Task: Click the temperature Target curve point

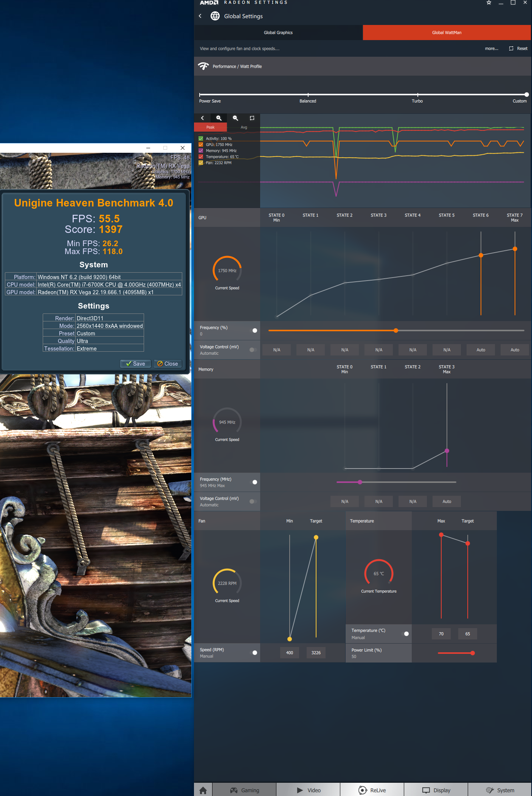Action: (x=468, y=543)
